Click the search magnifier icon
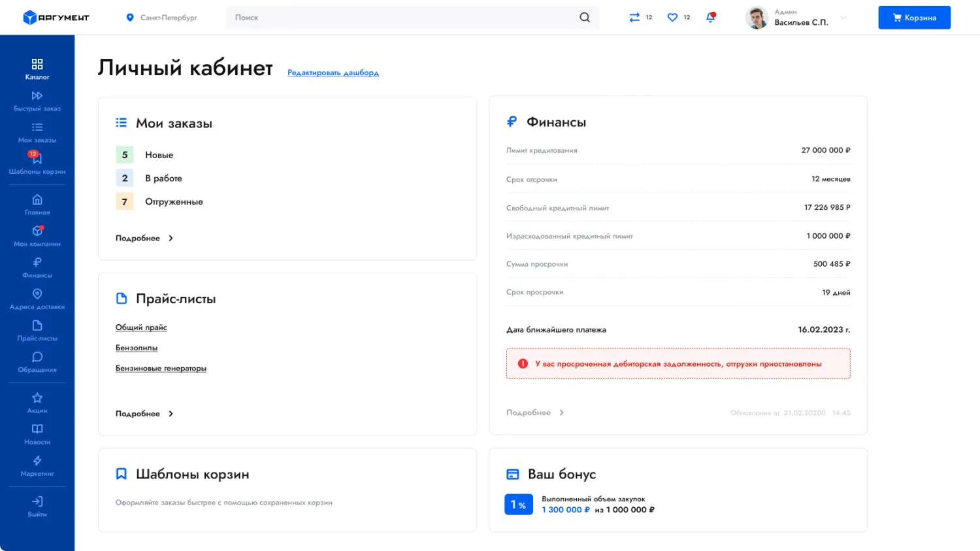The image size is (980, 551). (585, 18)
